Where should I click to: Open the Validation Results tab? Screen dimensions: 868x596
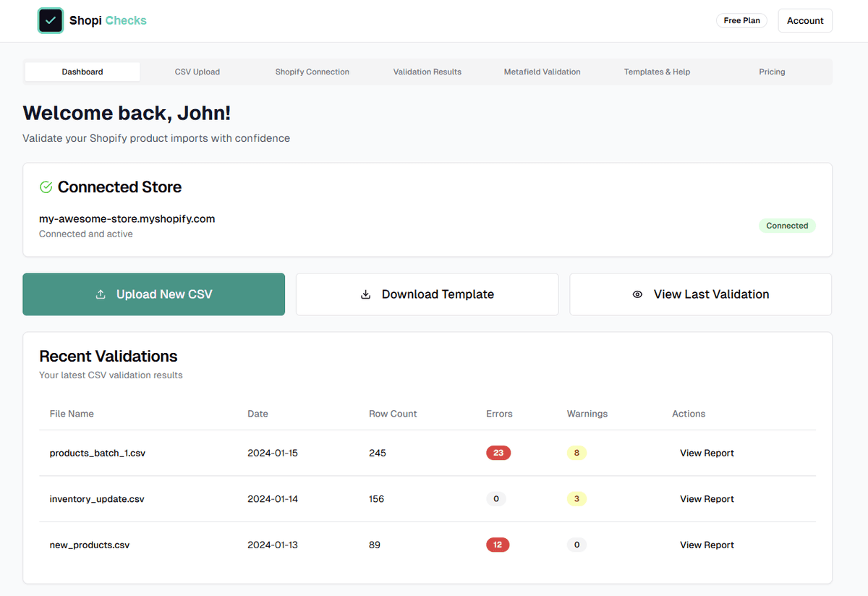[427, 72]
